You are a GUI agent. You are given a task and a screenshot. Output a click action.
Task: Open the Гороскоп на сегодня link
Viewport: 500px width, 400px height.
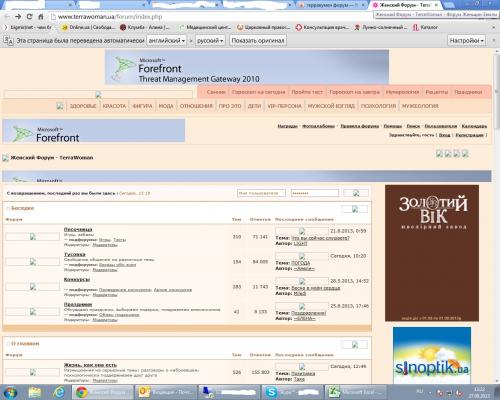coord(259,92)
